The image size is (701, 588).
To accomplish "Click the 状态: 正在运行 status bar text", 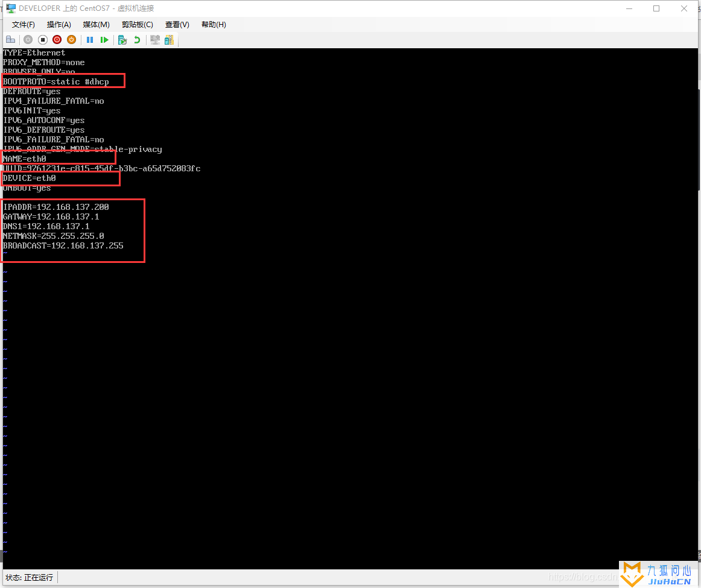I will pos(30,577).
